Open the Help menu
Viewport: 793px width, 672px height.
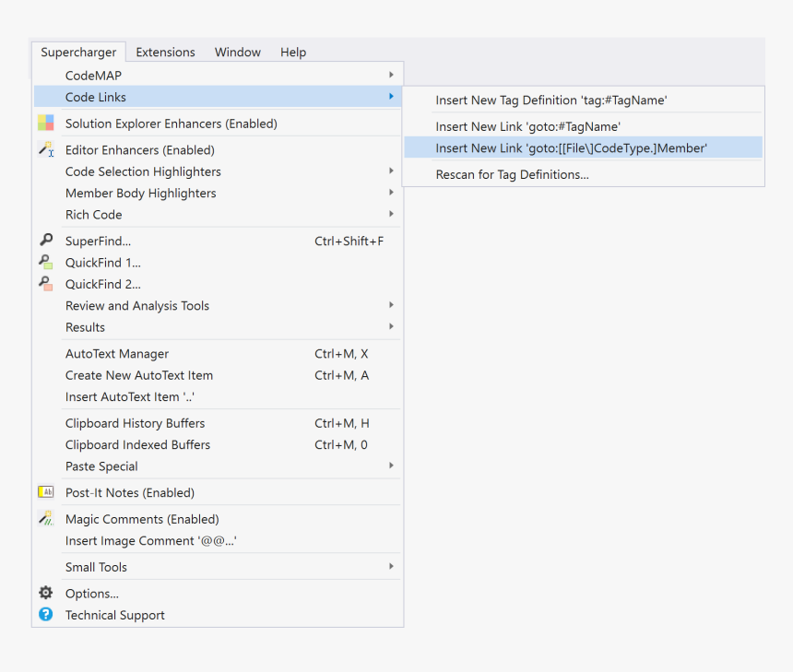pyautogui.click(x=293, y=52)
